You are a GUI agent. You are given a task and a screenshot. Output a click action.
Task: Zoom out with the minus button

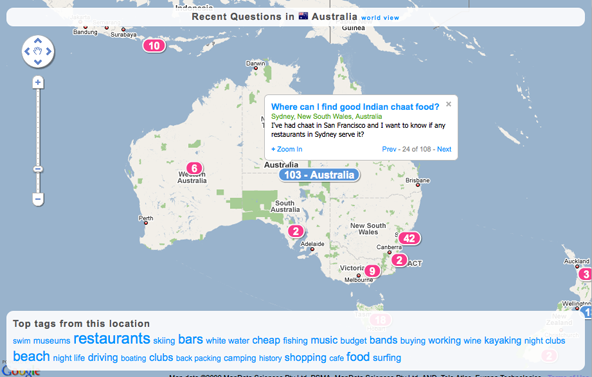[x=38, y=199]
